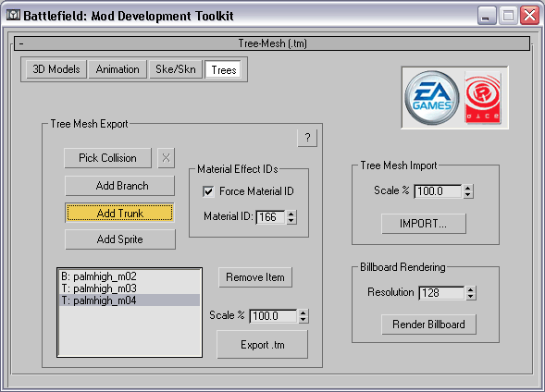Screen dimensions: 545x392
Task: Click the title bar application icon
Action: click(x=13, y=16)
